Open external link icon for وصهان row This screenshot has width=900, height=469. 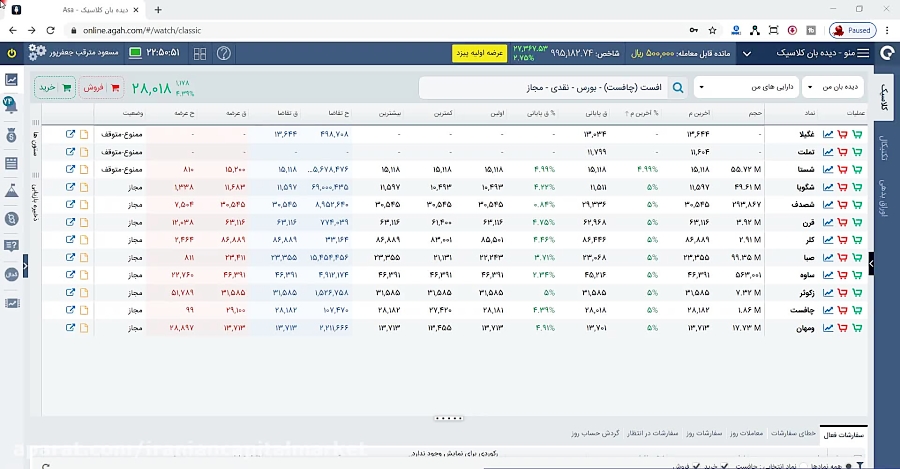(x=70, y=328)
